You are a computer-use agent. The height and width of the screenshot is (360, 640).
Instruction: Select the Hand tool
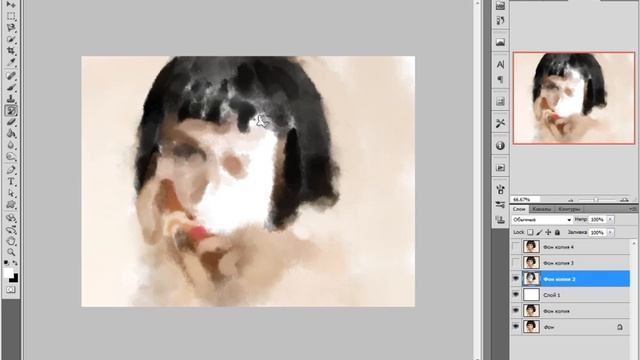pyautogui.click(x=11, y=241)
